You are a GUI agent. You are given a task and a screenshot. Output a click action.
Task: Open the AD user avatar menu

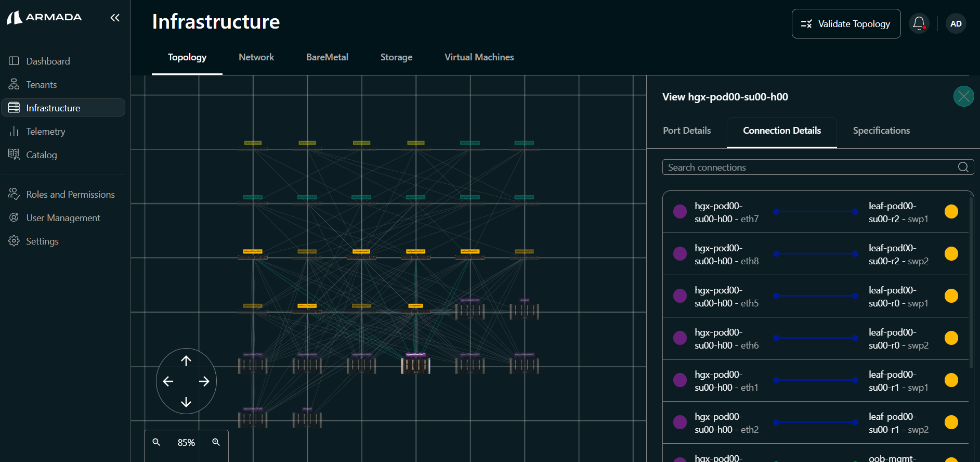[956, 23]
